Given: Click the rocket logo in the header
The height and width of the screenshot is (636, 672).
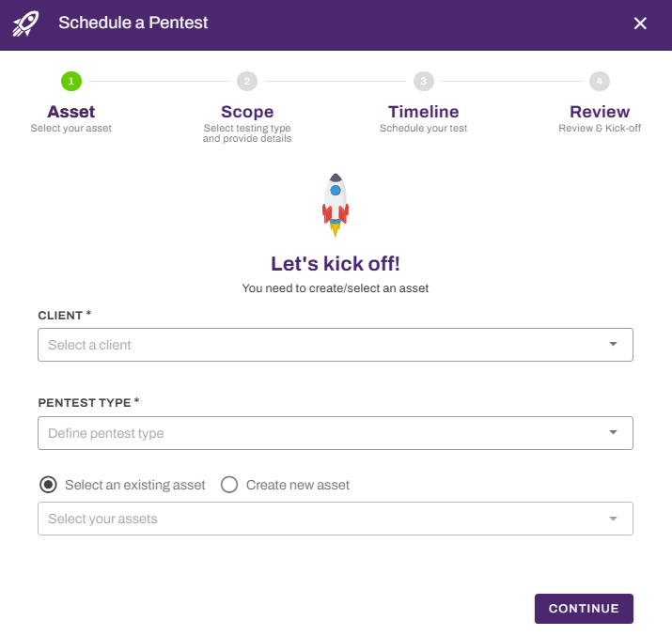Looking at the screenshot, I should [25, 23].
